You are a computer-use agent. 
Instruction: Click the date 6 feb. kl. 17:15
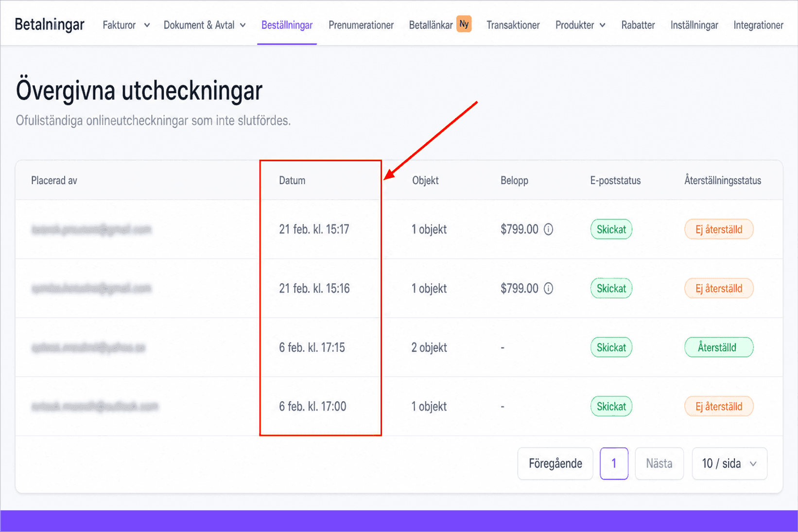312,347
